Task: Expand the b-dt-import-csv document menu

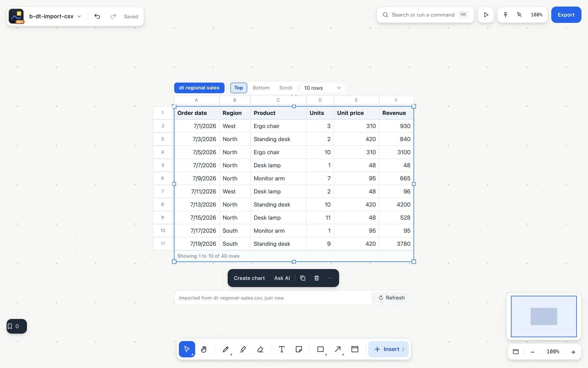Action: pyautogui.click(x=55, y=16)
